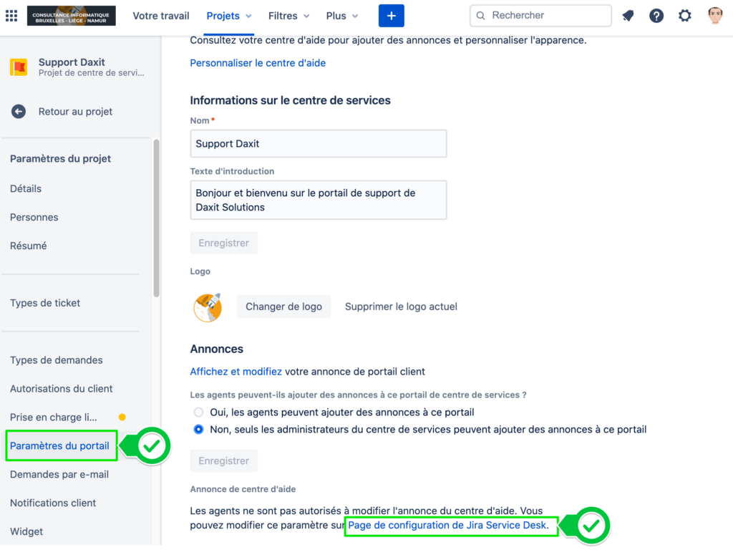The image size is (733, 560).
Task: Open Widget settings in sidebar
Action: click(26, 531)
